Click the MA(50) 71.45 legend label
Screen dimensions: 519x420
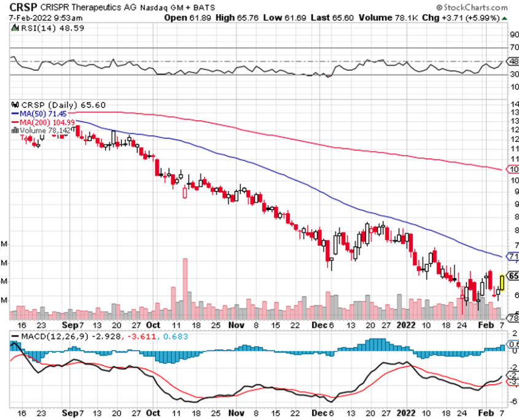pyautogui.click(x=43, y=114)
